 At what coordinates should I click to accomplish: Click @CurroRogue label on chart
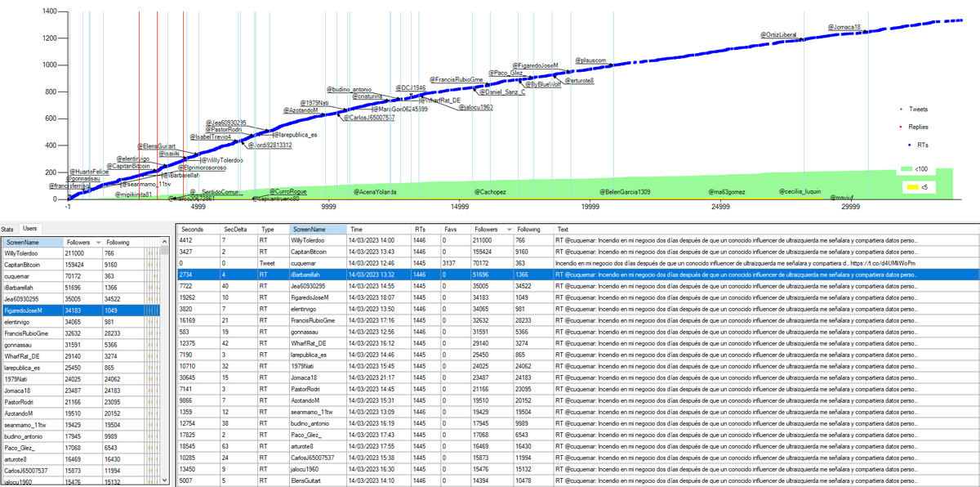(x=289, y=191)
